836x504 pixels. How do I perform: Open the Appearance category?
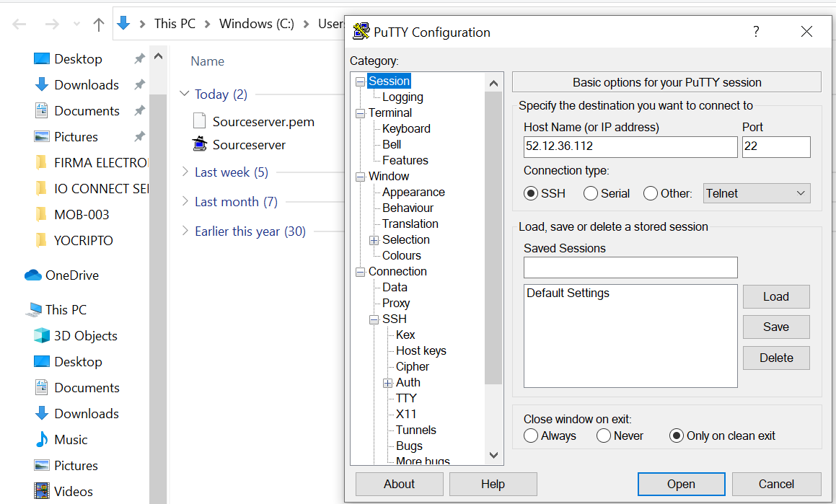tap(413, 192)
